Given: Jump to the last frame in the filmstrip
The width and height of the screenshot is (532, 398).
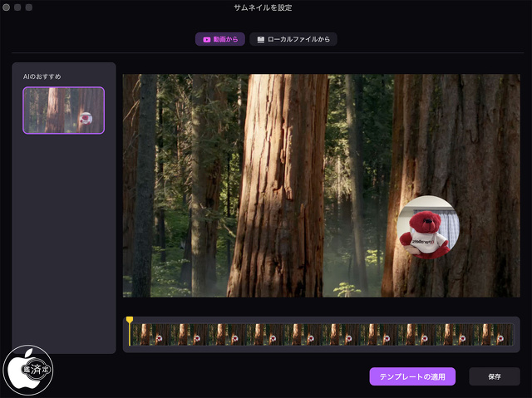Looking at the screenshot, I should coord(503,334).
